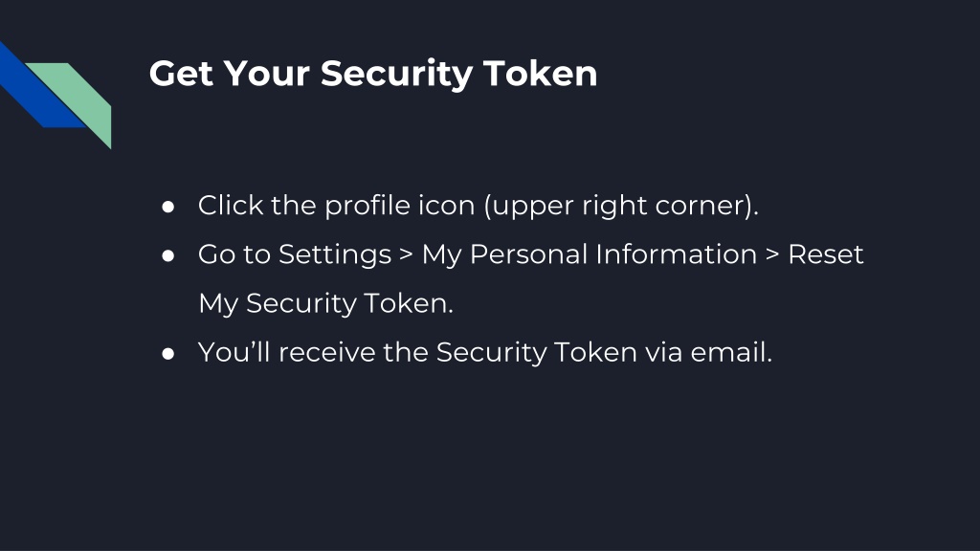Select bullet dot before "Go to Settings"

[167, 255]
